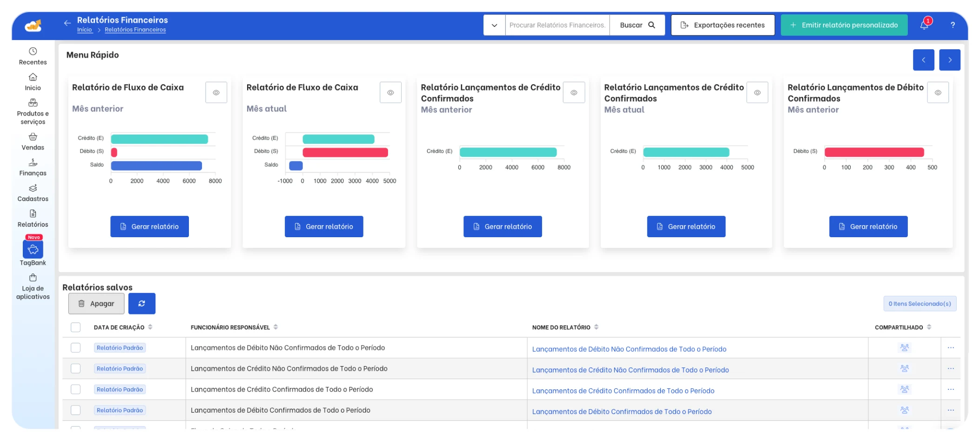Go to Vendas basket icon
Image resolution: width=980 pixels, height=440 pixels.
pyautogui.click(x=33, y=137)
